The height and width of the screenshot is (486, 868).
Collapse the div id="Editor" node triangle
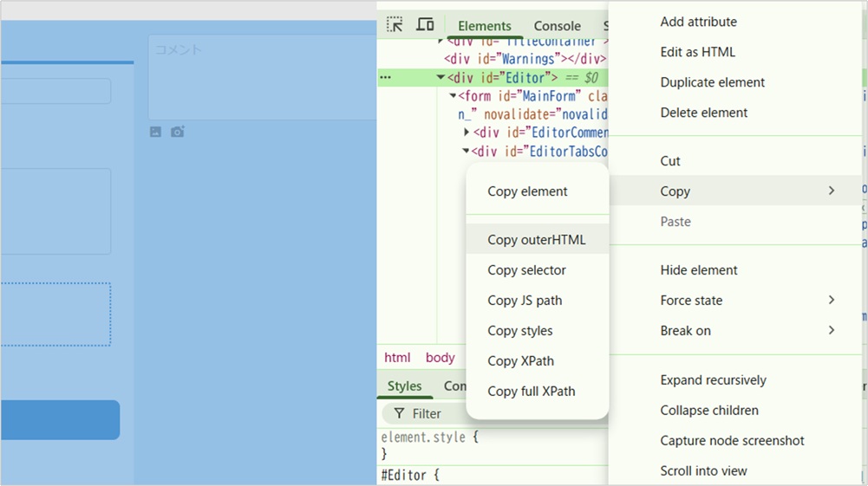[441, 77]
